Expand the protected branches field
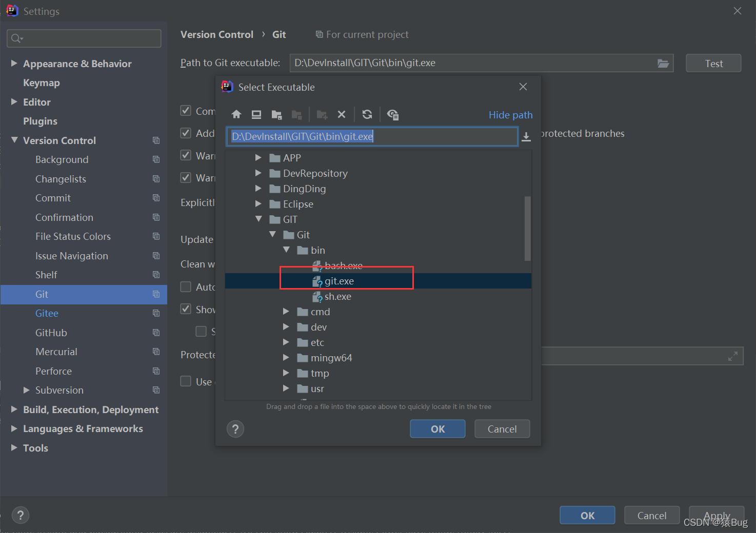 pyautogui.click(x=733, y=356)
